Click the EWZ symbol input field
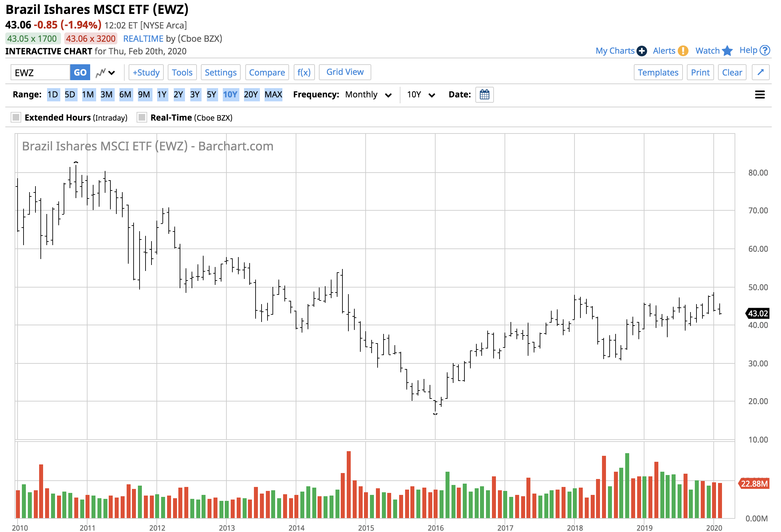Screen dimensions: 781x532 click(x=41, y=73)
